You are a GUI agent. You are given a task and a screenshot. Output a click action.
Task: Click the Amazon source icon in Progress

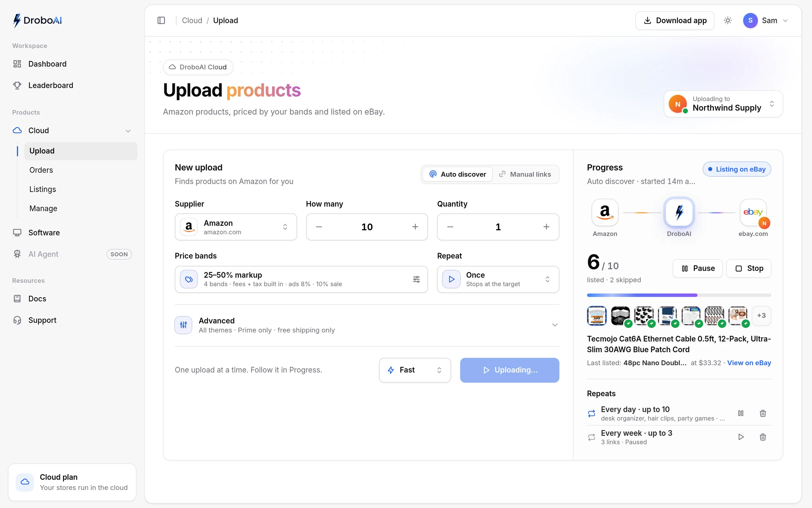605,212
